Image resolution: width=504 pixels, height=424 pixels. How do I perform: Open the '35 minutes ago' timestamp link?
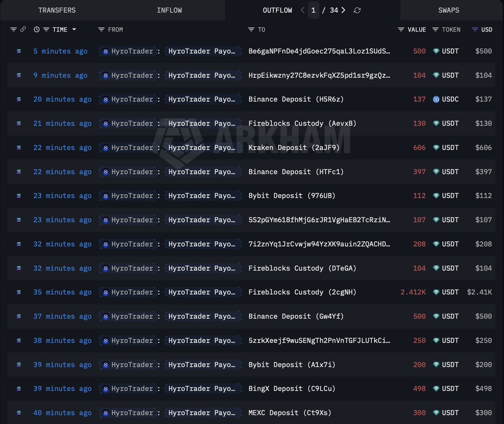[x=63, y=292]
